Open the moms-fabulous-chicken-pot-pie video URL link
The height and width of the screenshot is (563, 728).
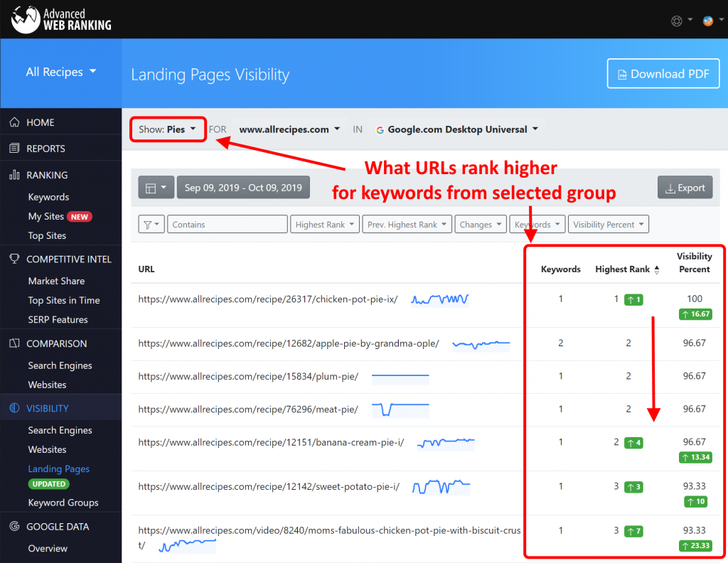point(329,537)
